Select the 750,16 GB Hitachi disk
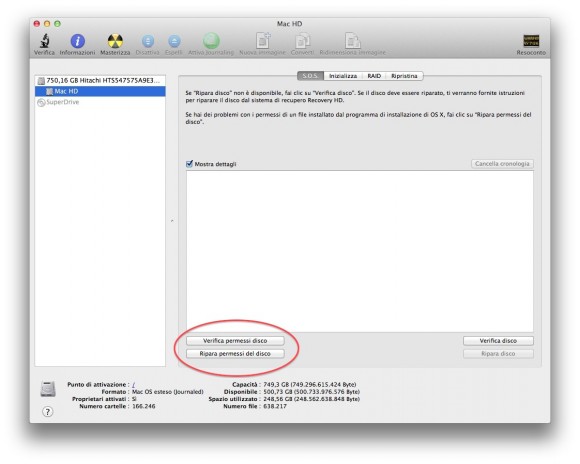The image size is (580, 464). point(100,80)
